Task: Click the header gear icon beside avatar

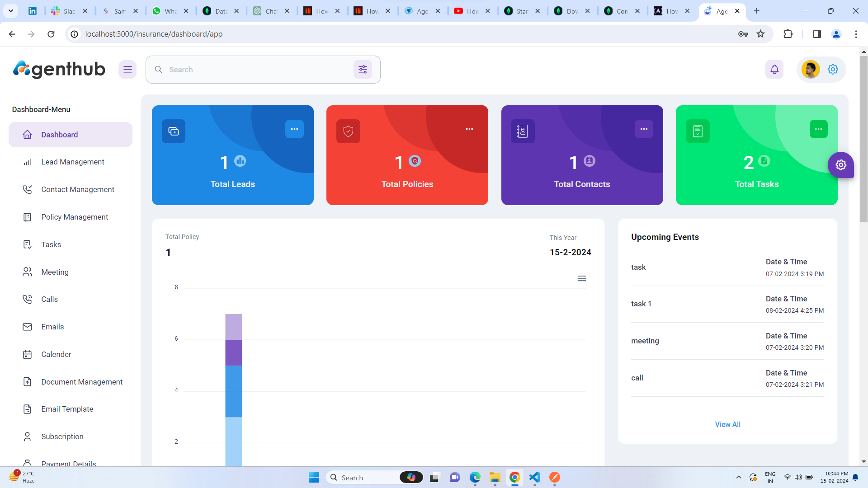Action: coord(833,70)
